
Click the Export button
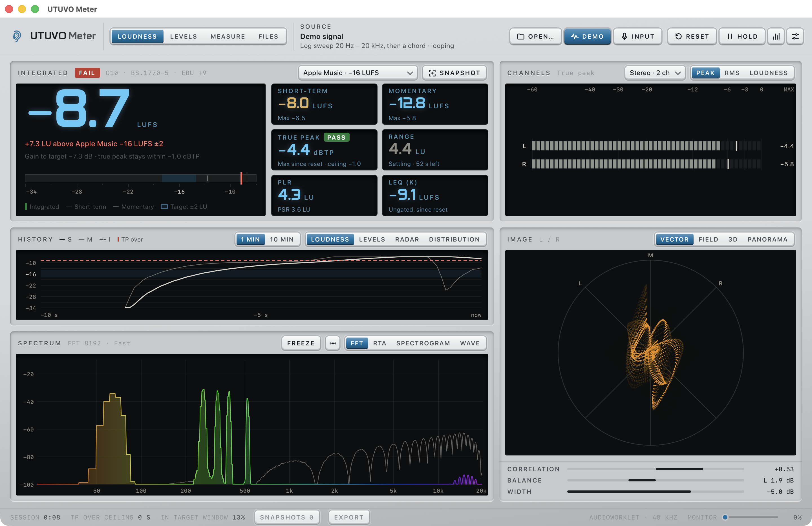pos(349,517)
